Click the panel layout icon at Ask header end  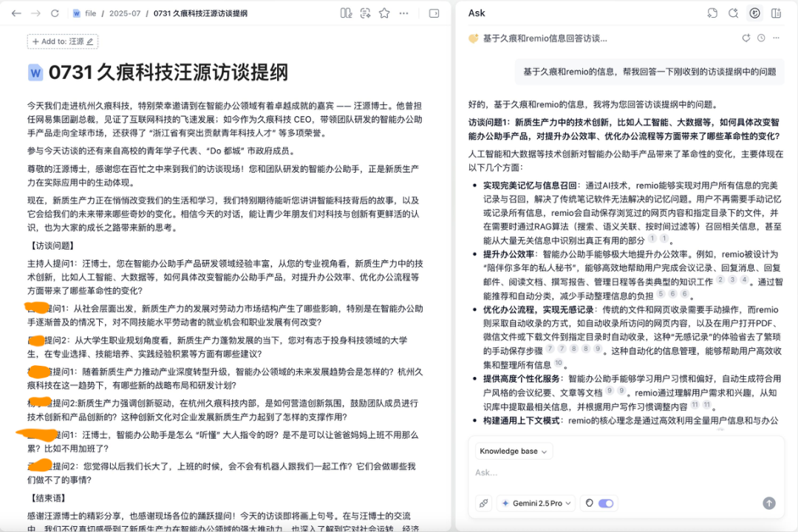(776, 13)
